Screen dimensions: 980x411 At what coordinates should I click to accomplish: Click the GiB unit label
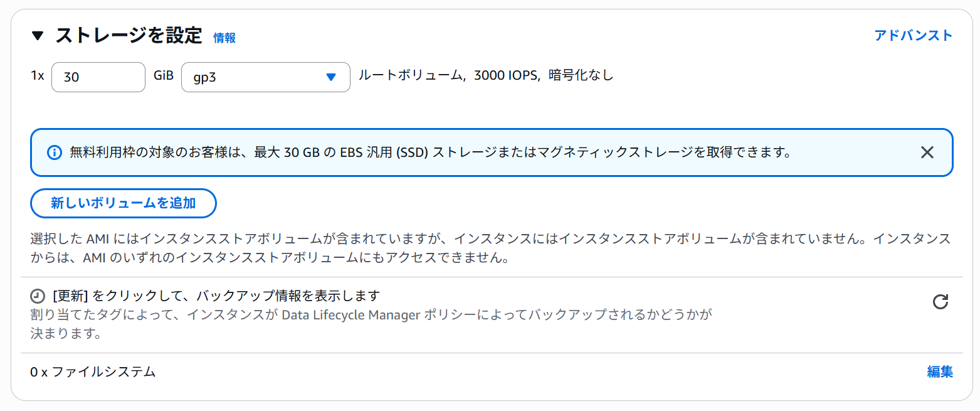click(163, 77)
